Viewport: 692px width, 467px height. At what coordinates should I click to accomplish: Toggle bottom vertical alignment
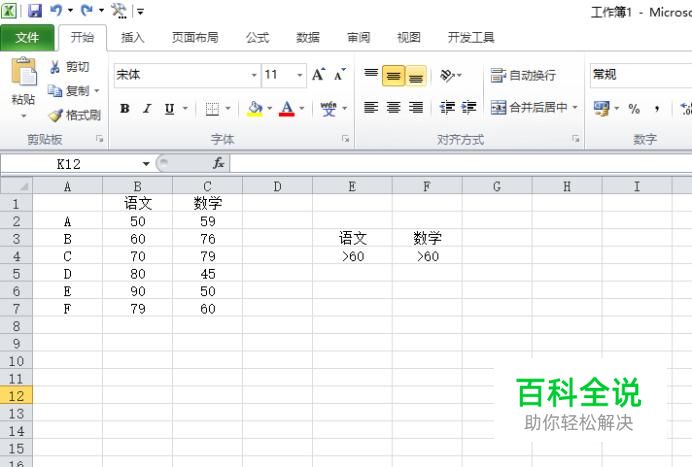[416, 75]
